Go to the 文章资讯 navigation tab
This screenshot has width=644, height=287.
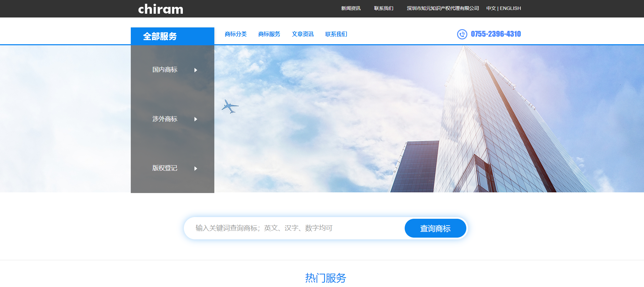pyautogui.click(x=303, y=34)
